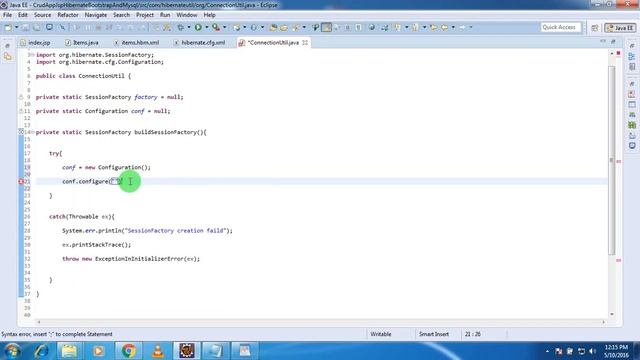This screenshot has width=640, height=360.
Task: Click the Open Web Browser globe icon
Action: (x=372, y=27)
